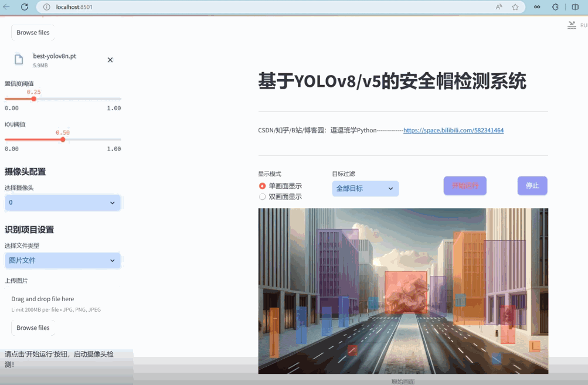The height and width of the screenshot is (385, 588).
Task: Click the 摄像头配置 section heading
Action: point(25,172)
